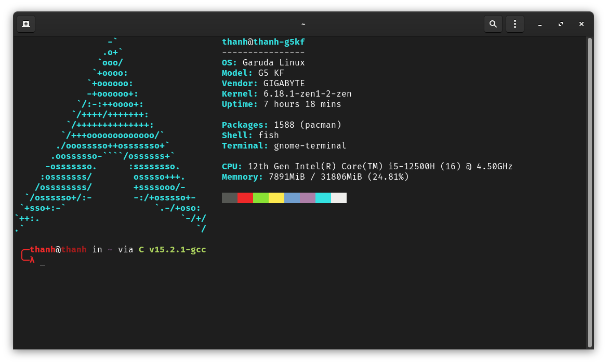Click the packages count '1588 (pacman)'
607x364 pixels.
coord(308,125)
